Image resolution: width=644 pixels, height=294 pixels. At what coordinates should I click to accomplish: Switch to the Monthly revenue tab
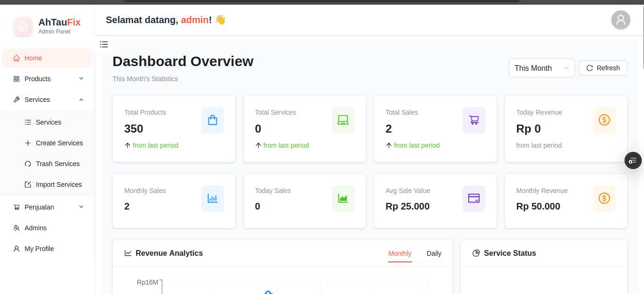coord(400,253)
